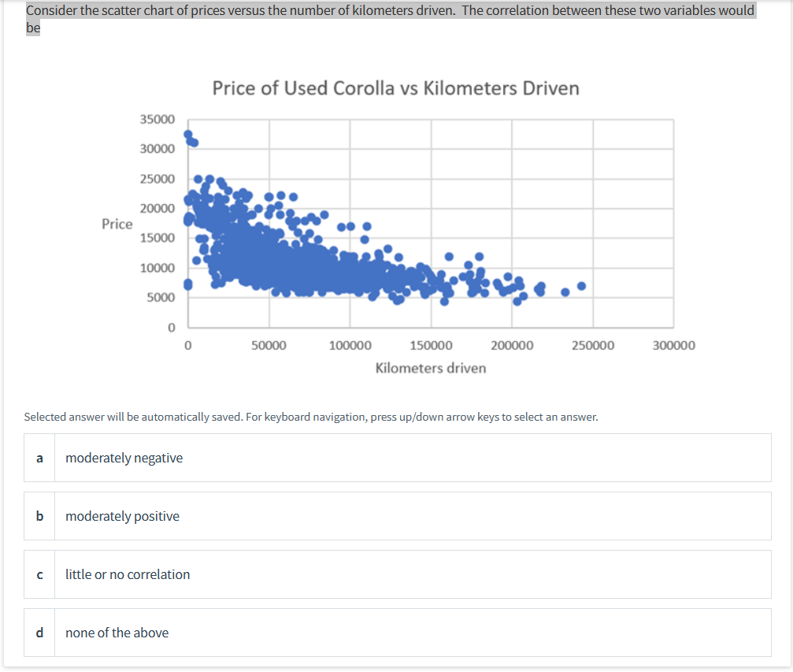Click the letter "c" answer box
Image resolution: width=793 pixels, height=672 pixels.
[39, 574]
